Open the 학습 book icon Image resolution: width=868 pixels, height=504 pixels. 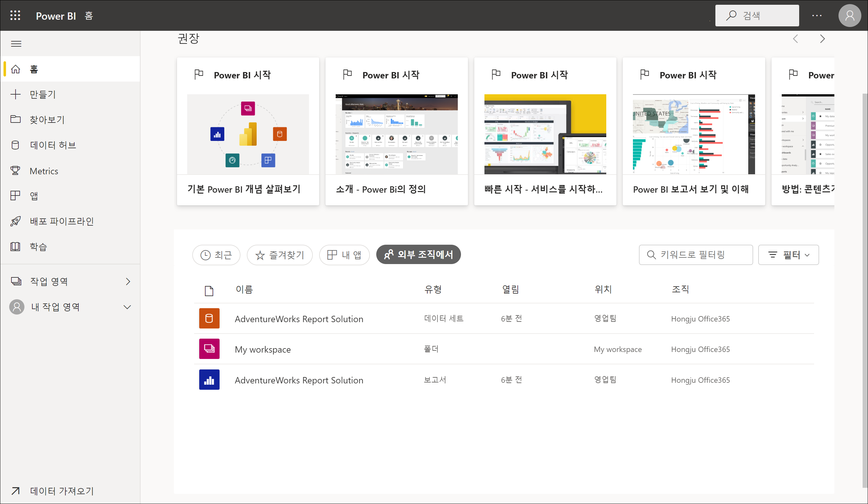[15, 247]
